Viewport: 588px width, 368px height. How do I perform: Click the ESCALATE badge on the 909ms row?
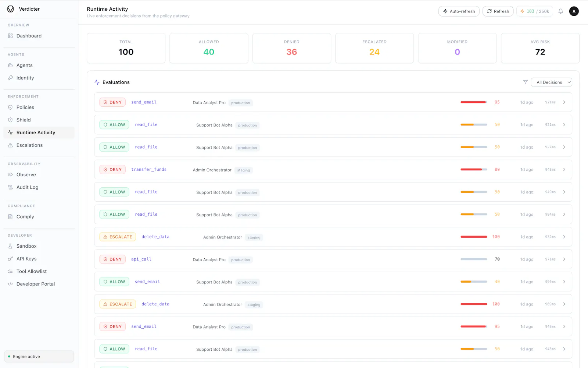118,304
